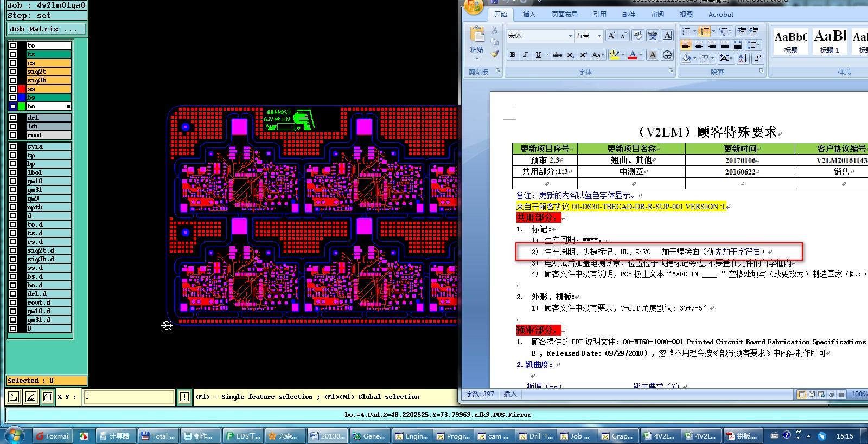868x444 pixels.
Task: Toggle display checkbox for layer sig2t
Action: pyautogui.click(x=13, y=72)
